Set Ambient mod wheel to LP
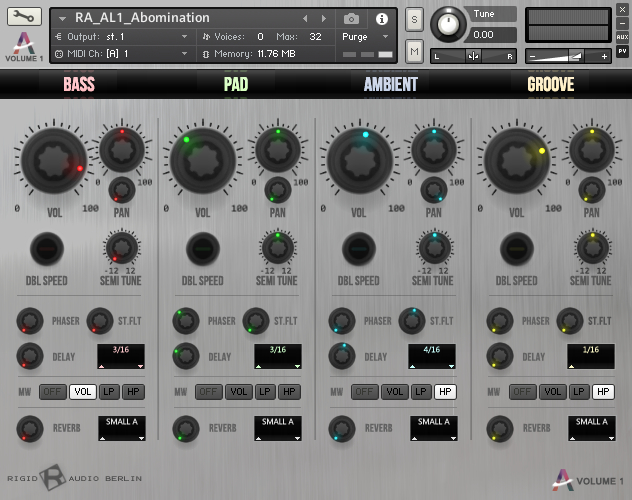The image size is (632, 500). tap(421, 392)
